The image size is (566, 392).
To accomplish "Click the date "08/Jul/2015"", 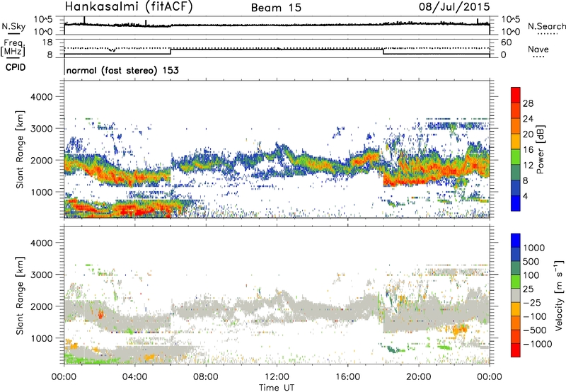I will point(454,6).
